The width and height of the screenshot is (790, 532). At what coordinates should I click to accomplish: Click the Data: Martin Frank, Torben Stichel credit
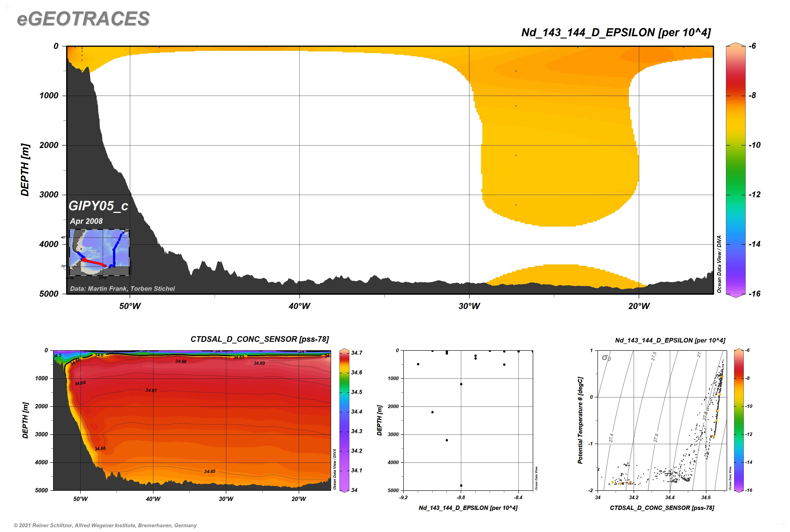(x=122, y=289)
